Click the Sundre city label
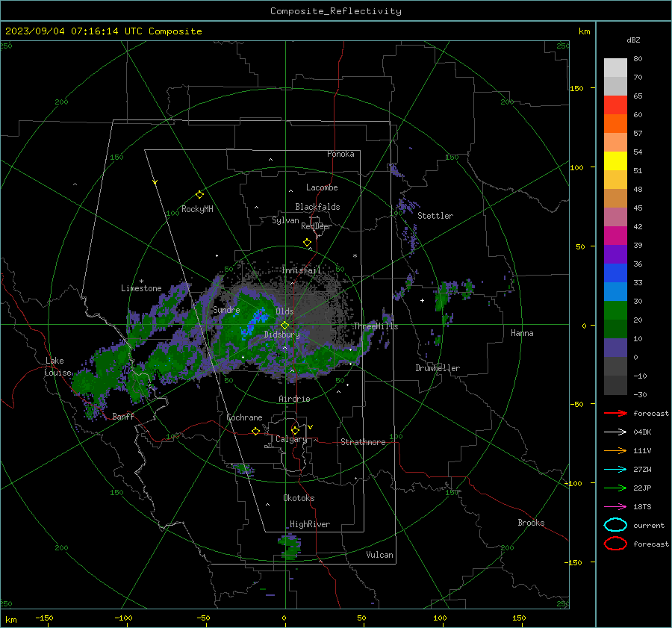Image resolution: width=672 pixels, height=628 pixels. (227, 309)
